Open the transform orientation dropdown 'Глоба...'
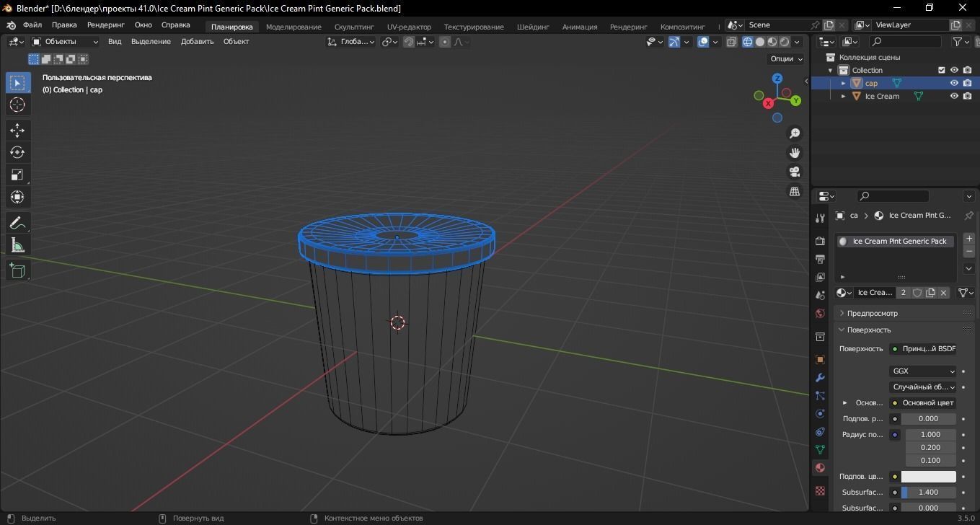Image resolution: width=980 pixels, height=525 pixels. 351,42
